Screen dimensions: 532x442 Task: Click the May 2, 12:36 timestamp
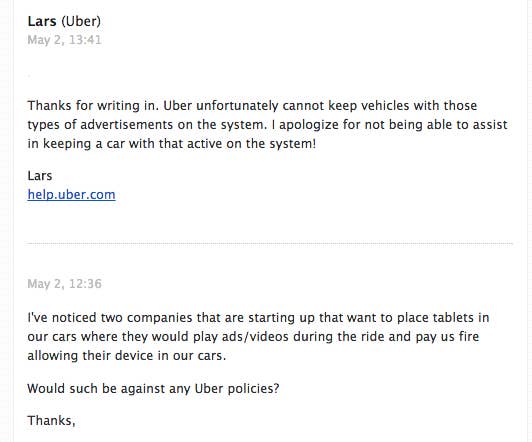[64, 284]
